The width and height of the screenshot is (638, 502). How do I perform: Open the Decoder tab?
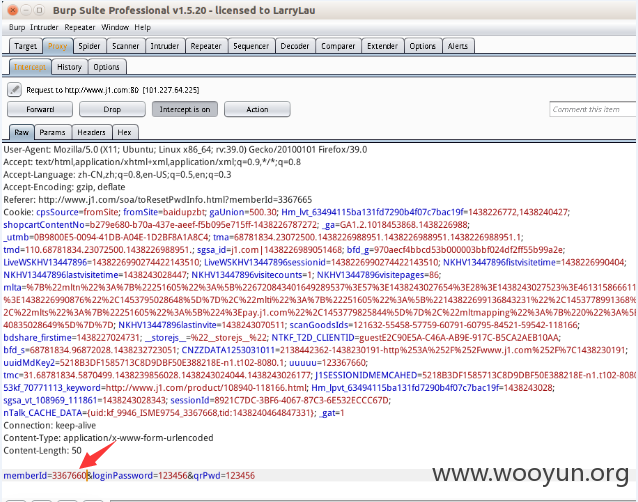point(295,46)
